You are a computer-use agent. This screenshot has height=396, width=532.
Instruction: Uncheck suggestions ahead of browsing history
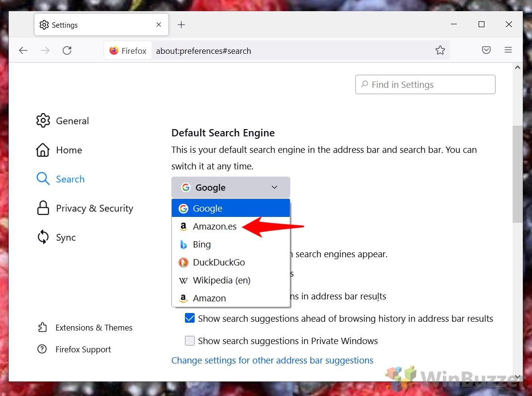click(x=190, y=318)
